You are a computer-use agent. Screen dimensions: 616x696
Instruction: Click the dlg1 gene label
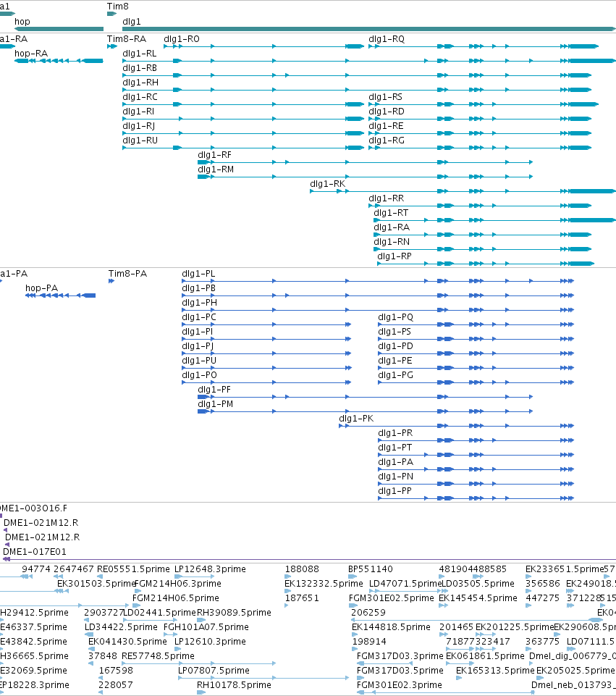coord(131,21)
